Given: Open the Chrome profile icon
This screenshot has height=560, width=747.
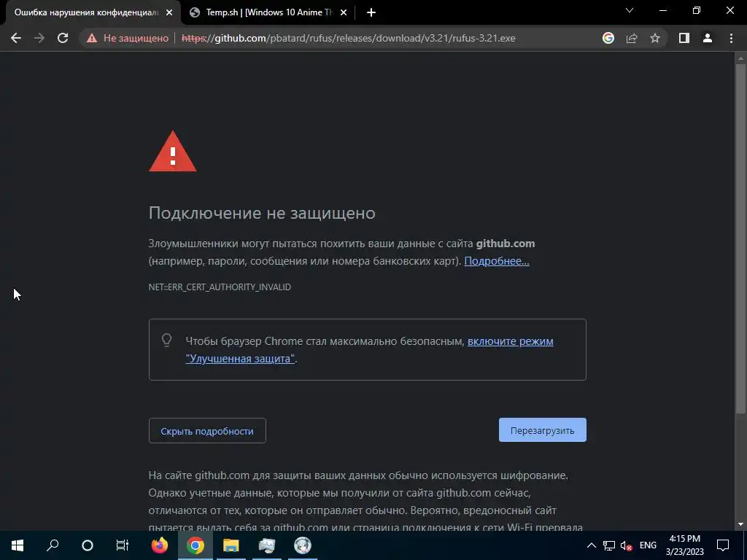Looking at the screenshot, I should pos(708,38).
